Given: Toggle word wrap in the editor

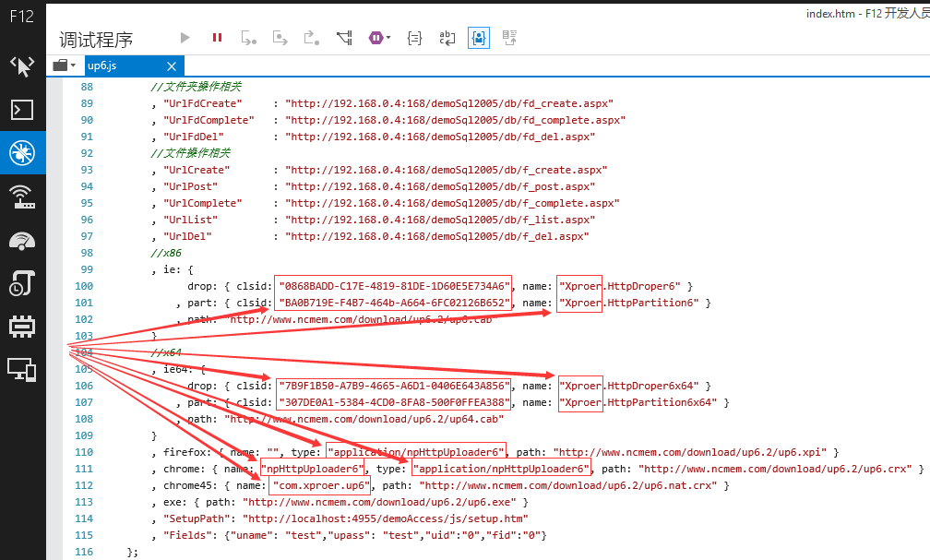Looking at the screenshot, I should tap(447, 38).
